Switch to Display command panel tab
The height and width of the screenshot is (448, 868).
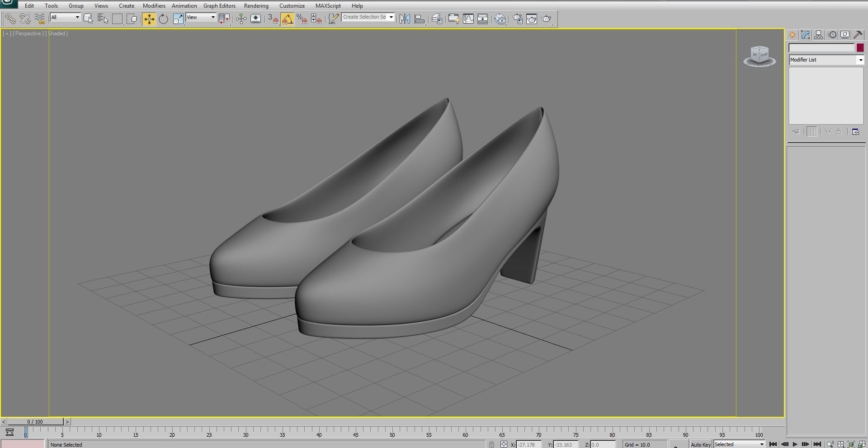point(845,35)
